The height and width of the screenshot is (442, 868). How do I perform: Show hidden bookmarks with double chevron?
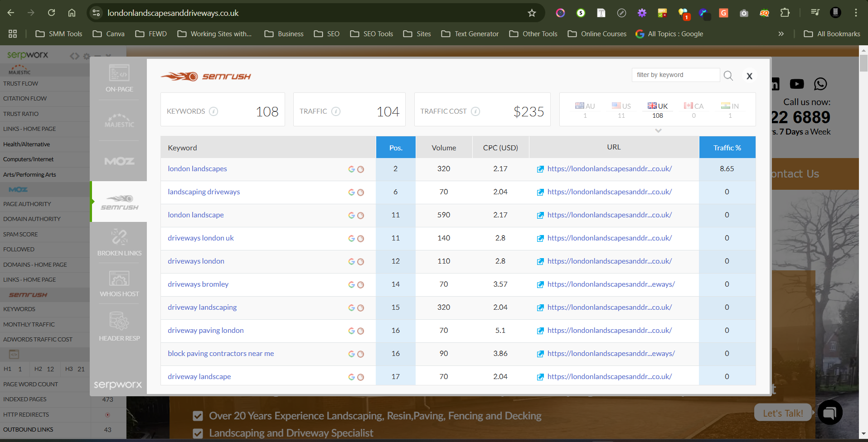(781, 34)
